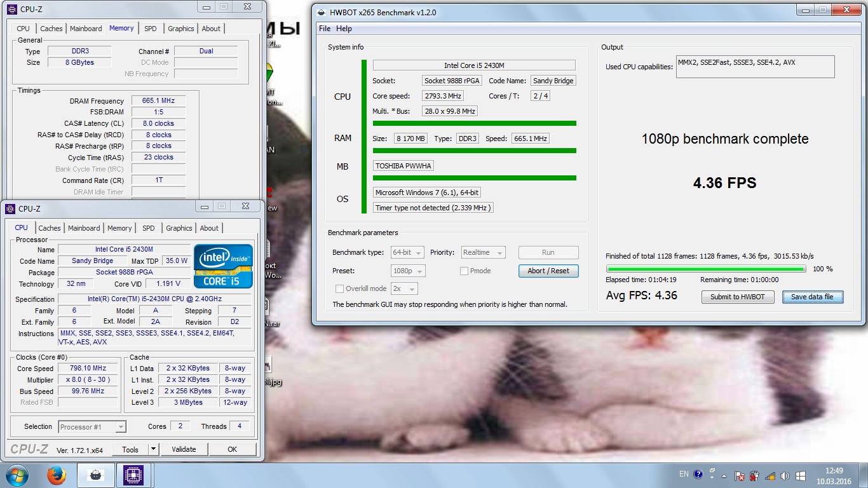Select SPD tab in CPU-Z processor window
This screenshot has width=868, height=488.
pos(148,228)
